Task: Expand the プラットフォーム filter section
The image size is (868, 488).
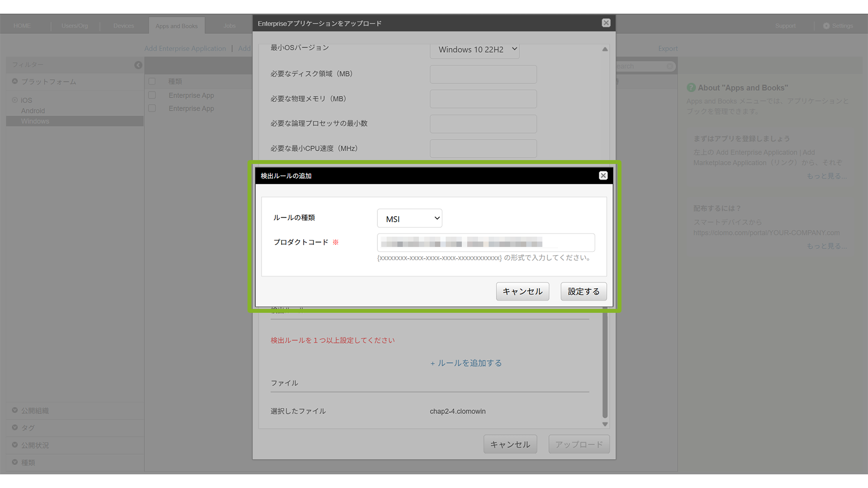Action: click(15, 81)
